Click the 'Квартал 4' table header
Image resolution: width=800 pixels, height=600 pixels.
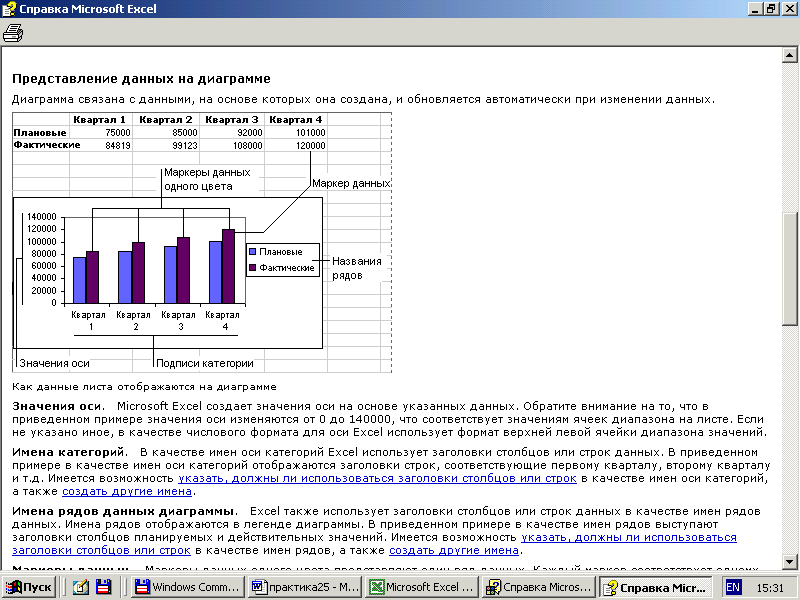(x=296, y=120)
